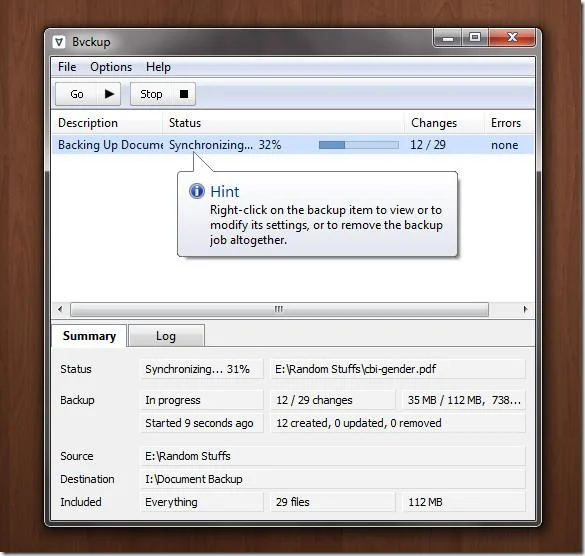Viewport: 585px width, 556px height.
Task: Select the Backing Up Documents backup item
Action: coord(293,145)
